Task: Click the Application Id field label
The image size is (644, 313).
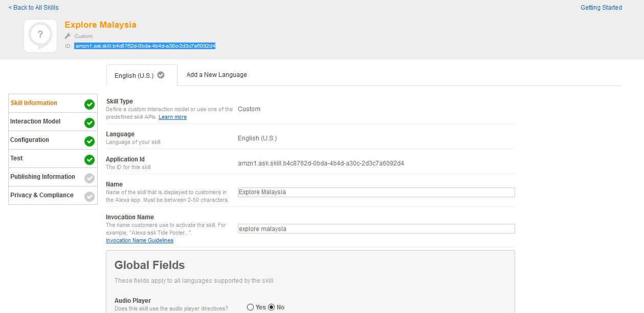Action: tap(125, 159)
